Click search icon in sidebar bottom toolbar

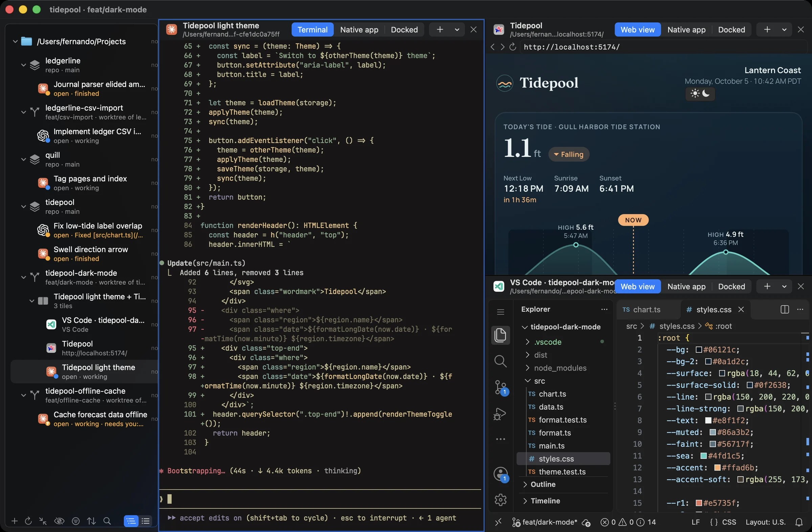click(x=107, y=521)
